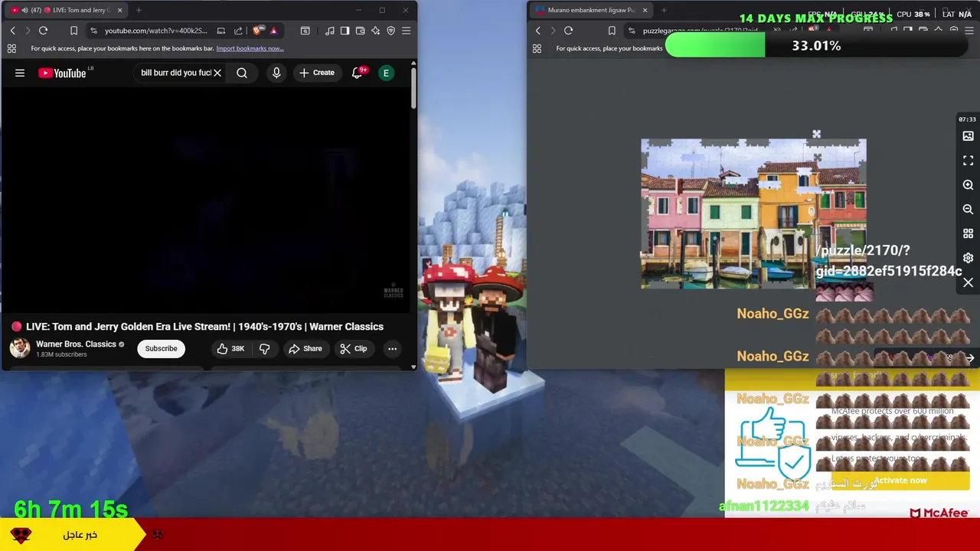Click the black YouTube video player area
The height and width of the screenshot is (551, 980).
click(207, 199)
